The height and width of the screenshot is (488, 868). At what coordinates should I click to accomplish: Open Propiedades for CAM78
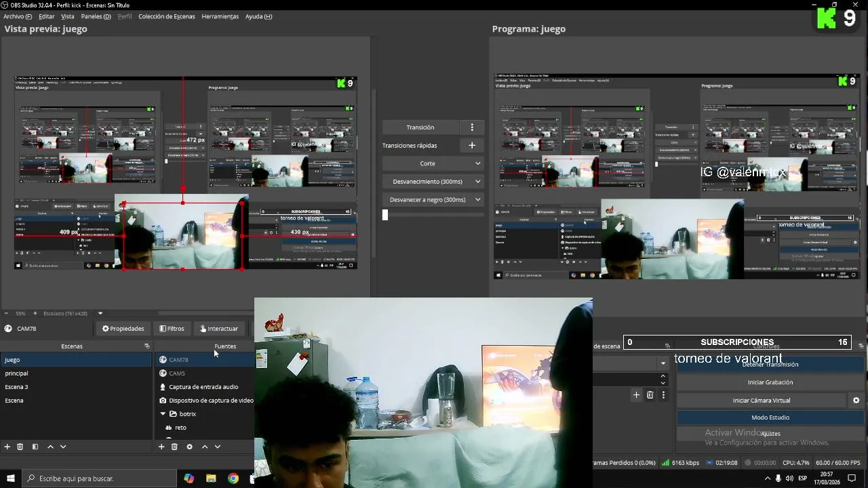(123, 329)
